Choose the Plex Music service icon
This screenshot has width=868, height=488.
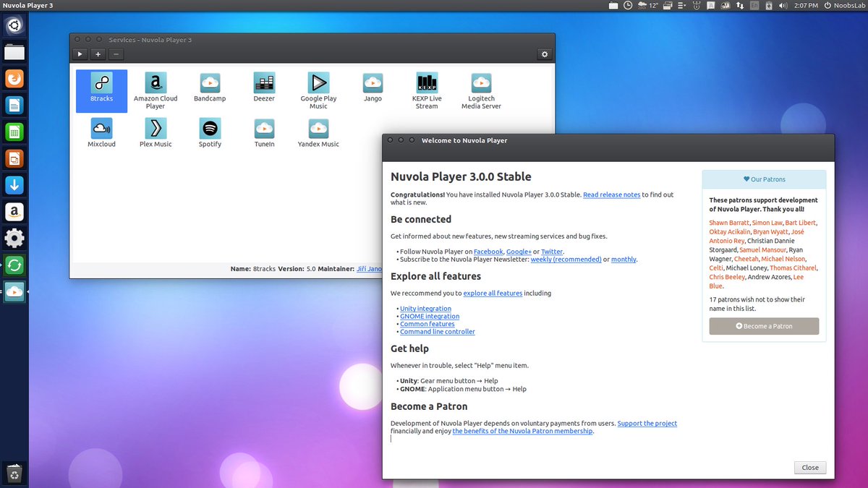[156, 133]
